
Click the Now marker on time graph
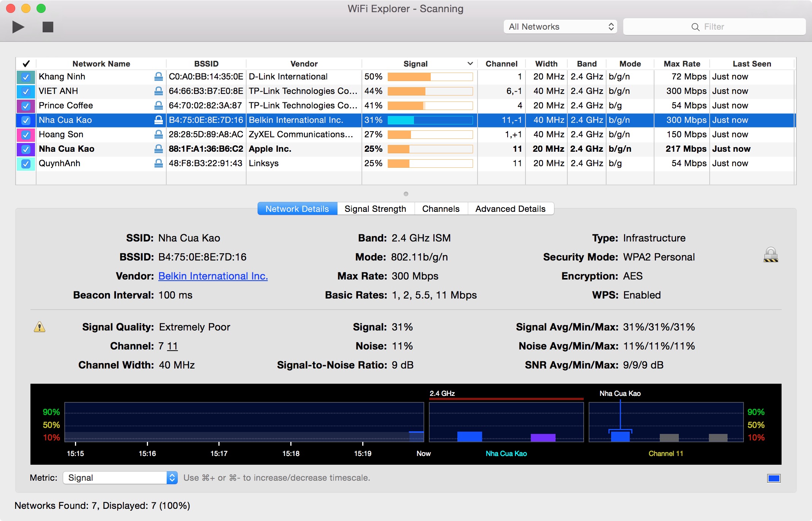tap(424, 453)
